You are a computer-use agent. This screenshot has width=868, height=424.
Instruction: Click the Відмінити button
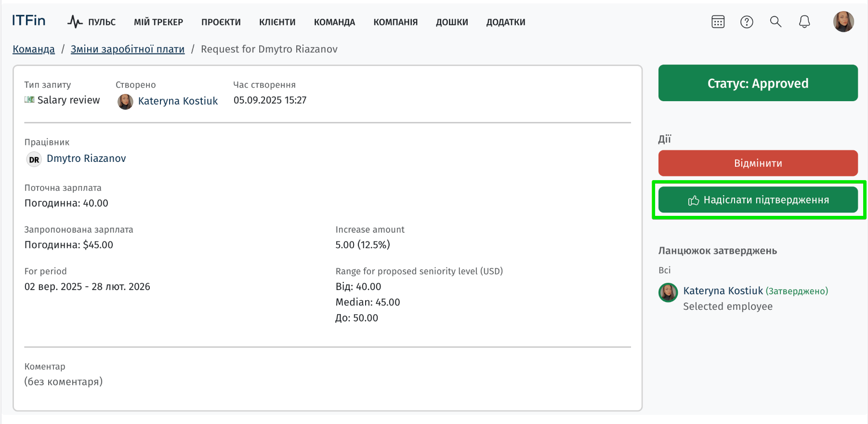pyautogui.click(x=758, y=163)
